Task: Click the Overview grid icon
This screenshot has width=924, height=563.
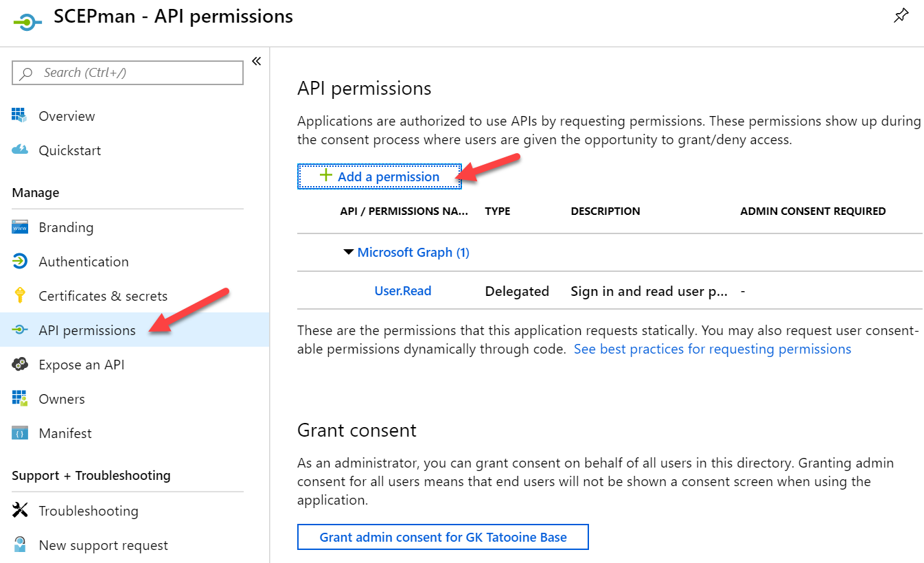Action: (x=19, y=115)
